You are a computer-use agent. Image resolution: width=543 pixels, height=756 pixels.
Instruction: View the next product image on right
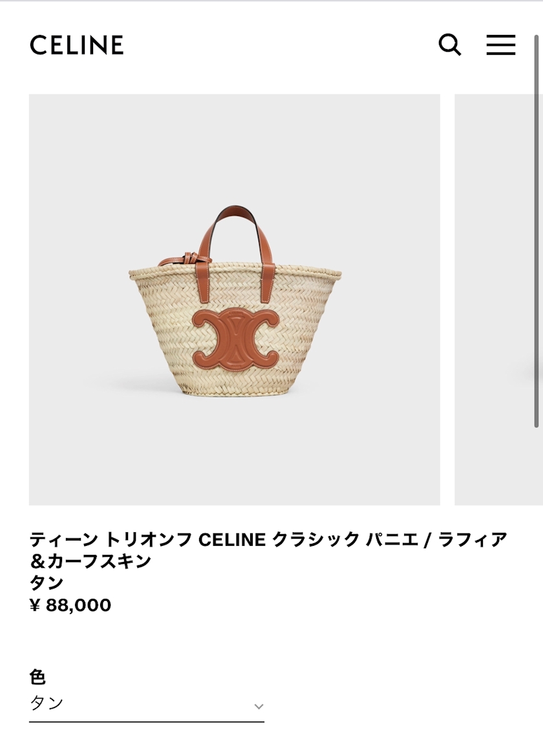pos(498,299)
